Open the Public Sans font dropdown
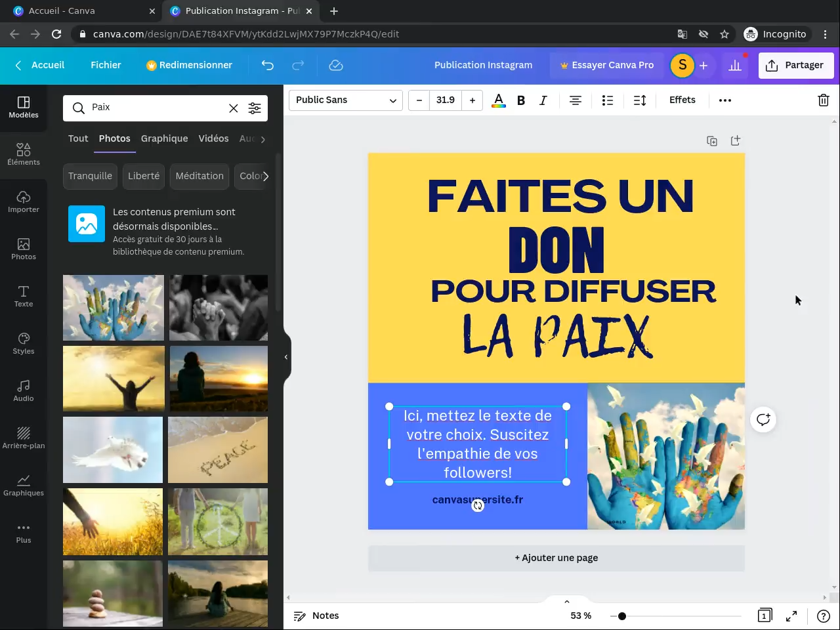Screen dimensions: 840x630 [x=346, y=100]
